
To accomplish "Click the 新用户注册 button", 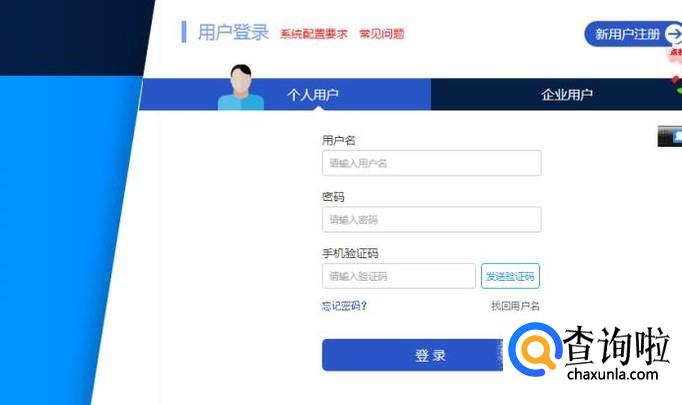I will pyautogui.click(x=633, y=34).
